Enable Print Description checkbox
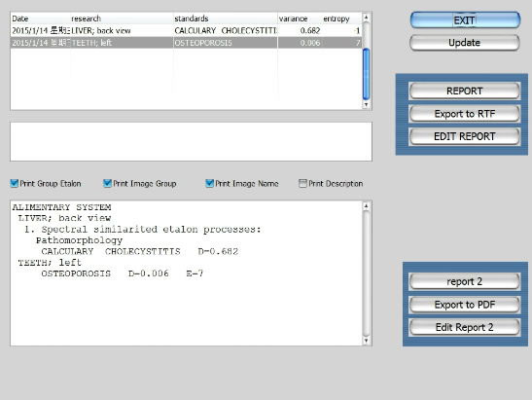This screenshot has height=400, width=532. tap(302, 183)
